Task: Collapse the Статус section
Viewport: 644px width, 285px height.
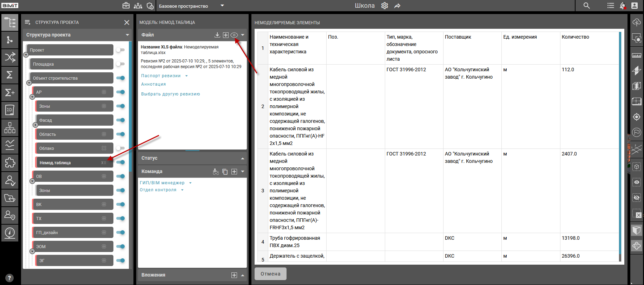Action: [242, 158]
